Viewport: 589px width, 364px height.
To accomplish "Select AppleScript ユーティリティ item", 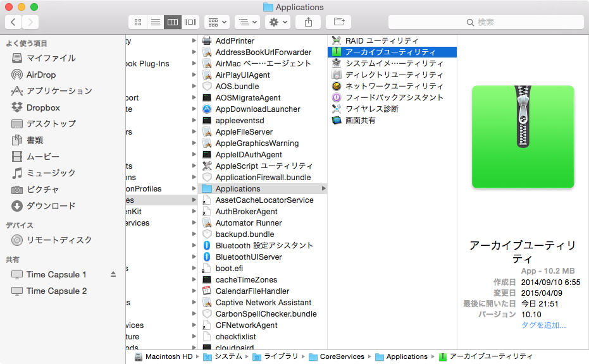I will (263, 166).
